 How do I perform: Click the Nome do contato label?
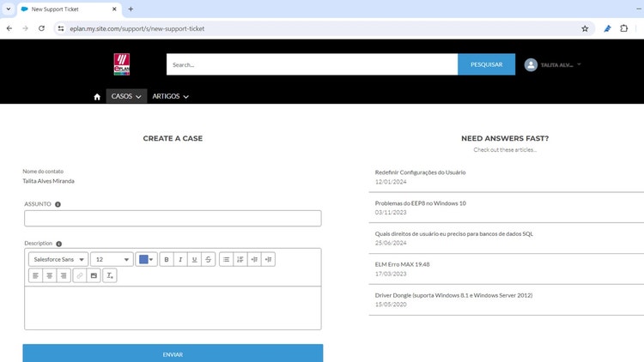click(x=43, y=172)
